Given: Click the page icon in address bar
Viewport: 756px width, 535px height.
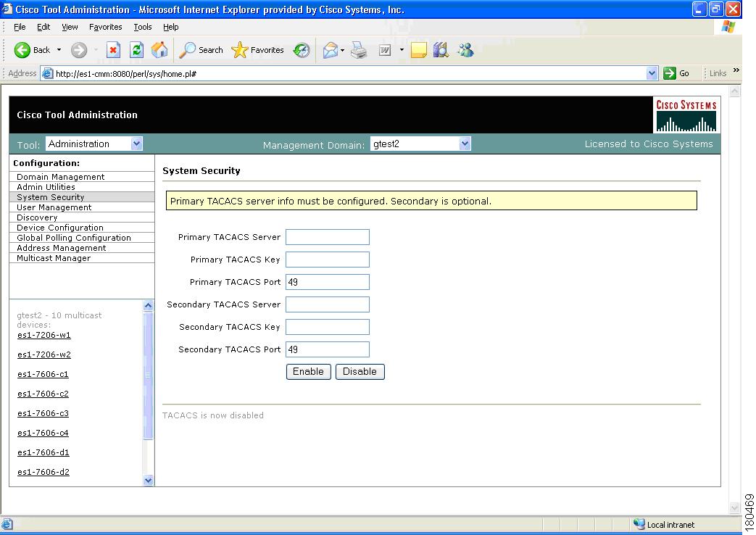Looking at the screenshot, I should coord(47,73).
